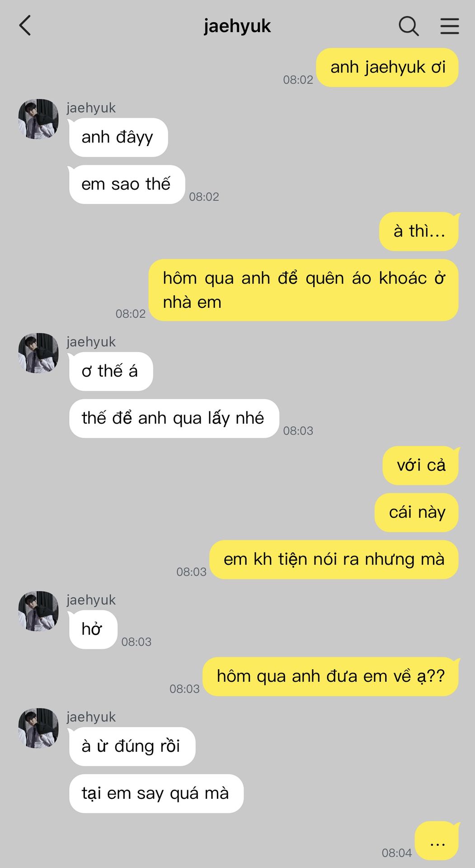Image resolution: width=475 pixels, height=868 pixels.
Task: Open jaehyuk's avatar beside "anh đâyy"
Action: click(x=38, y=119)
